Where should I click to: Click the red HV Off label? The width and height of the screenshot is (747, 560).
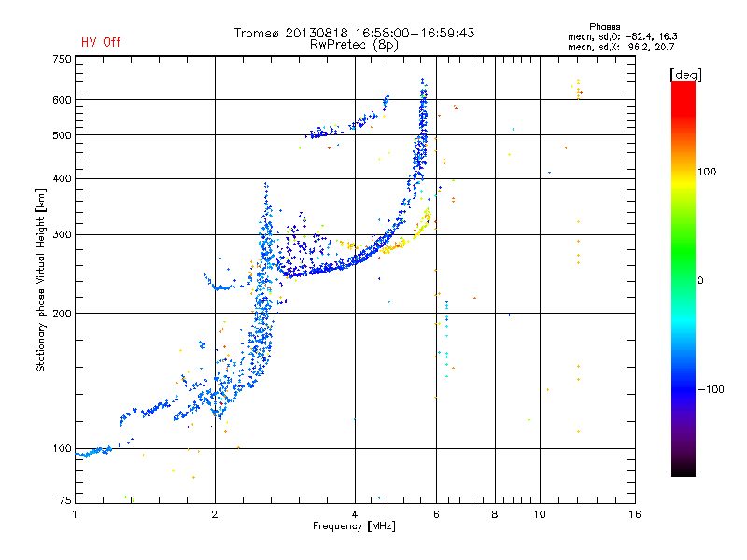101,42
